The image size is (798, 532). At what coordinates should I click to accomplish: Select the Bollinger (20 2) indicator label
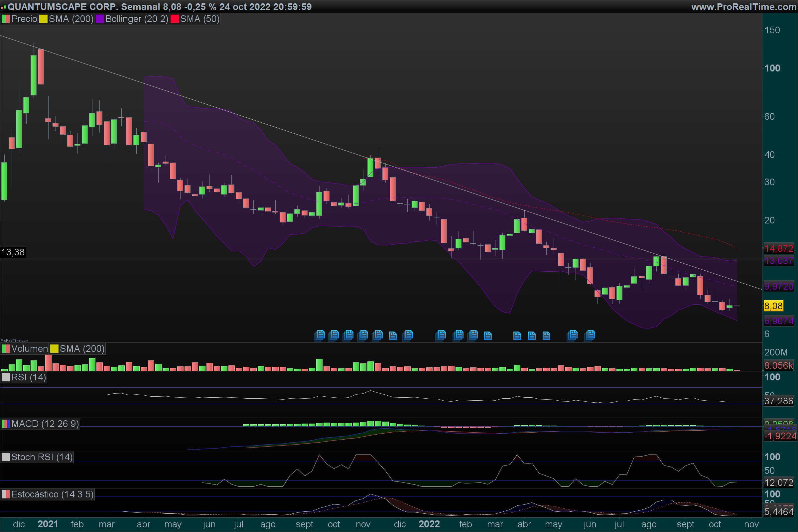(136, 19)
